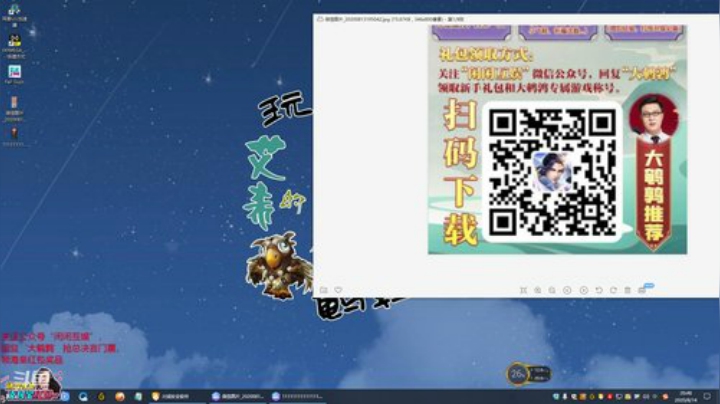Switch to the rightmost taskbar window button
The height and width of the screenshot is (404, 720).
(x=297, y=396)
